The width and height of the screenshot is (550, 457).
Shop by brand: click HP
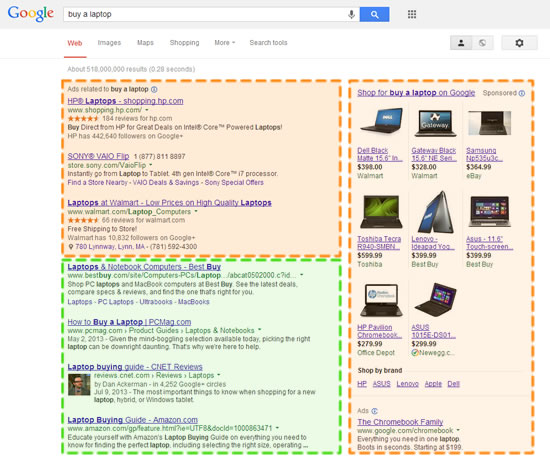coord(362,384)
